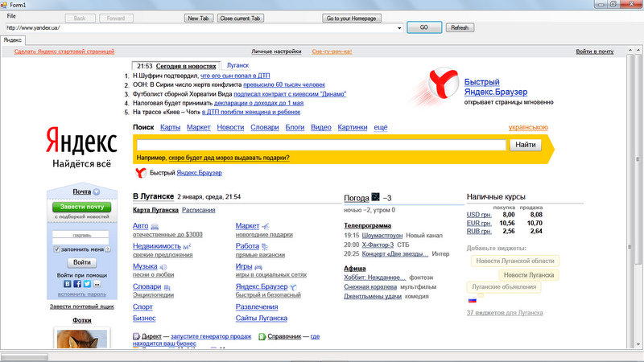Screen dimensions: 644x362
Task: Expand the ещё search categories link
Action: (380, 127)
